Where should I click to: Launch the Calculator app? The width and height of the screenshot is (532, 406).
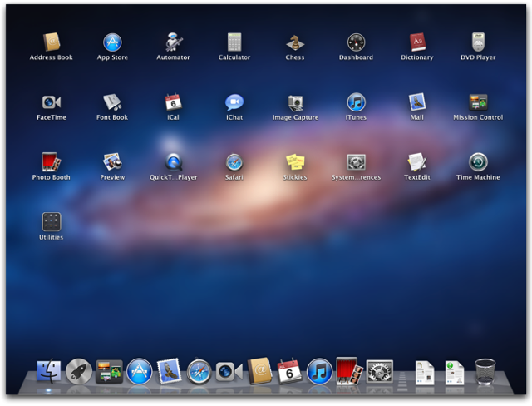click(x=234, y=42)
